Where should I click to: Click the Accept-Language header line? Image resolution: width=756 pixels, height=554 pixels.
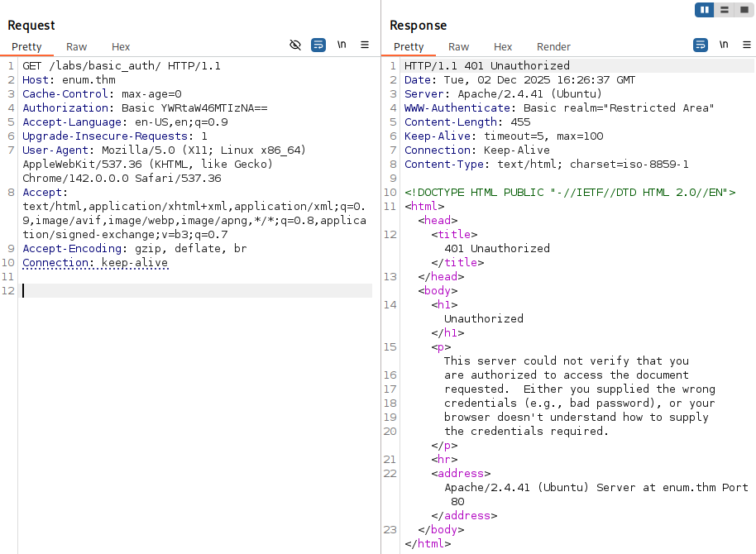click(125, 122)
